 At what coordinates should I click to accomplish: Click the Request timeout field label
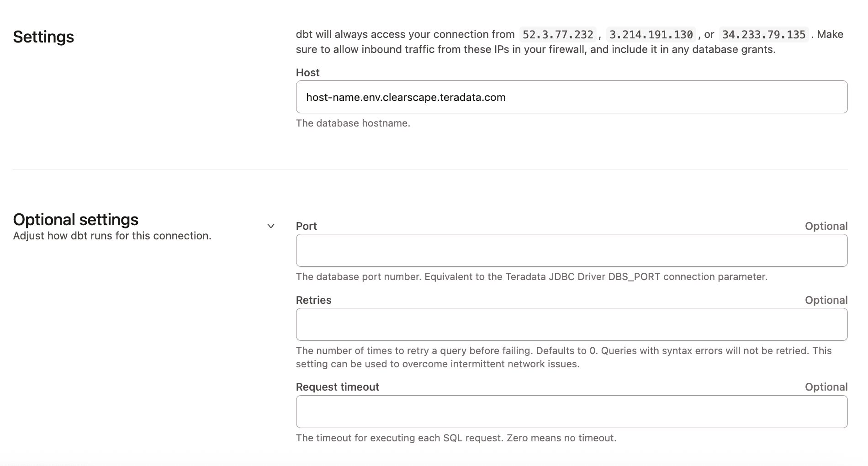337,387
